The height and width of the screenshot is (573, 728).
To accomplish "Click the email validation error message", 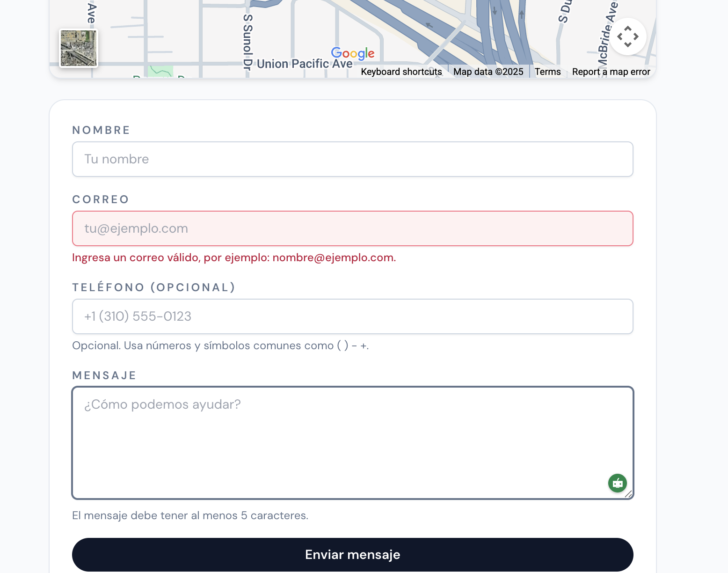I will click(234, 257).
